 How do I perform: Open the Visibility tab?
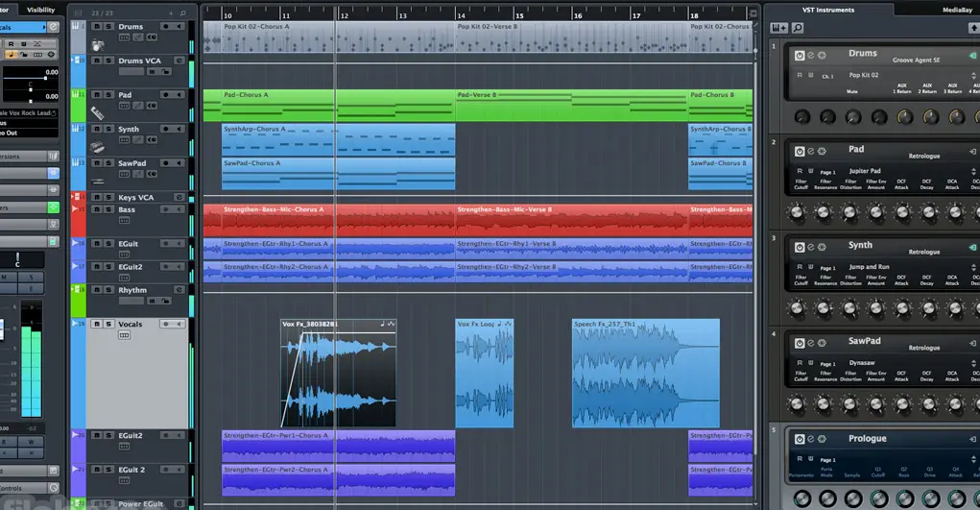click(x=40, y=10)
